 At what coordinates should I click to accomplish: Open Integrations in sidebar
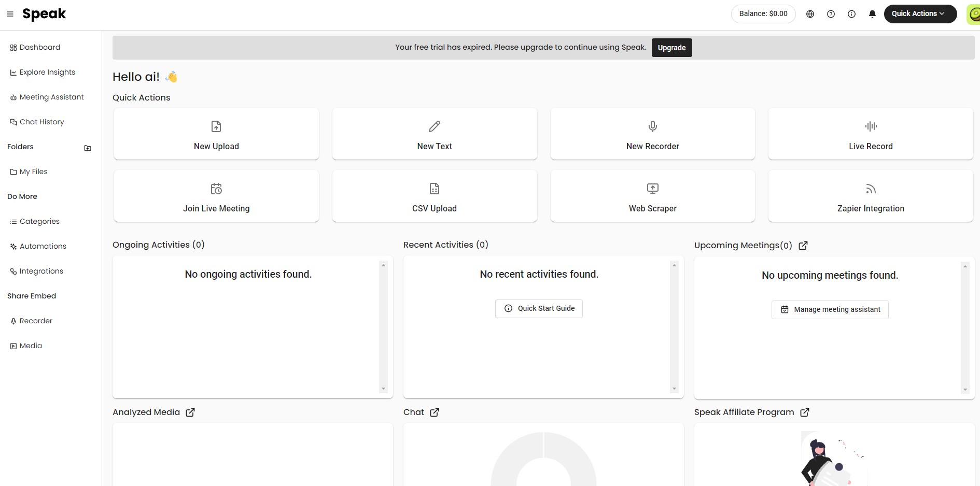(x=37, y=271)
